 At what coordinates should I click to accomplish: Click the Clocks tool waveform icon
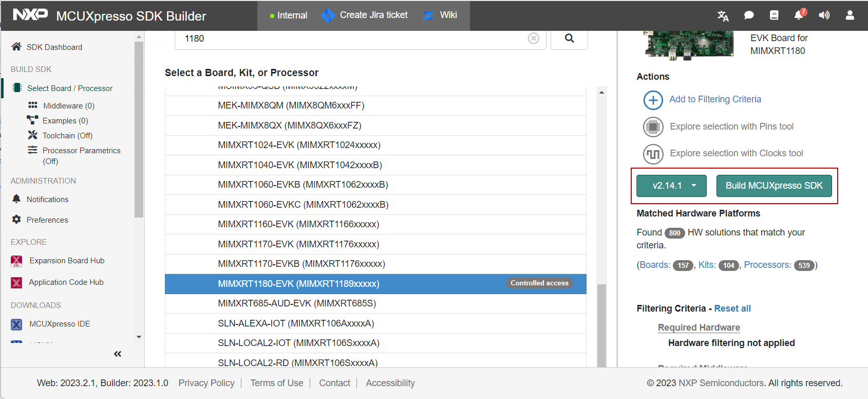[x=653, y=154]
